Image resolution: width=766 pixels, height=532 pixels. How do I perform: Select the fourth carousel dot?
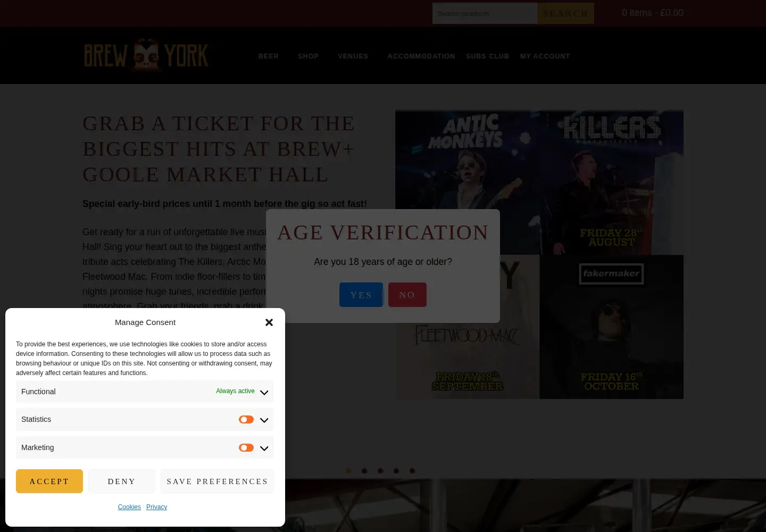tap(396, 471)
